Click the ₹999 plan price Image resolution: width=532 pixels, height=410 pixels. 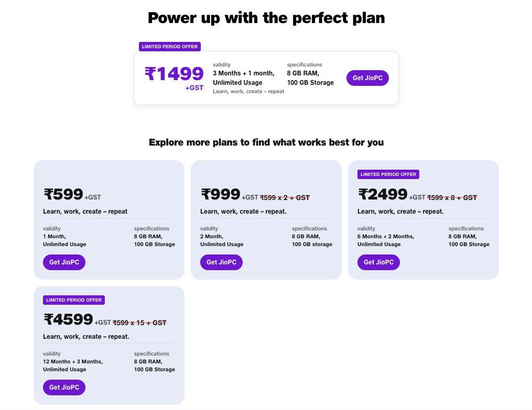[x=221, y=194]
